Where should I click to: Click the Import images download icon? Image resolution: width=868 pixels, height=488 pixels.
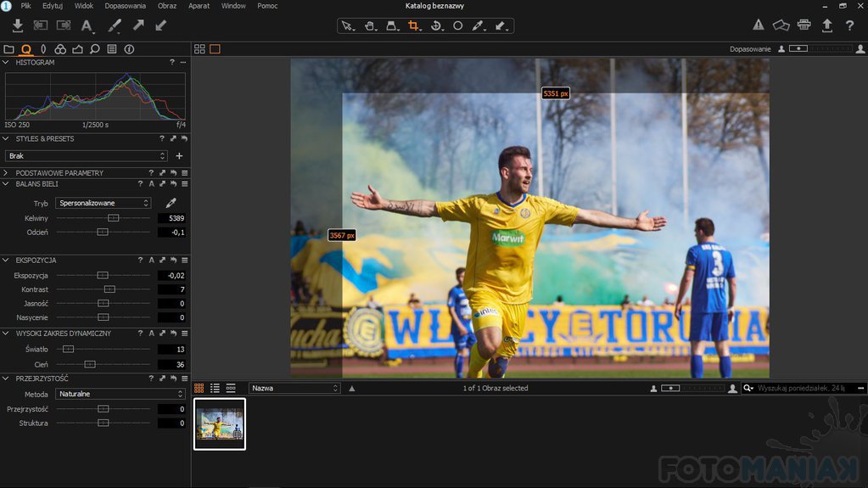point(17,25)
